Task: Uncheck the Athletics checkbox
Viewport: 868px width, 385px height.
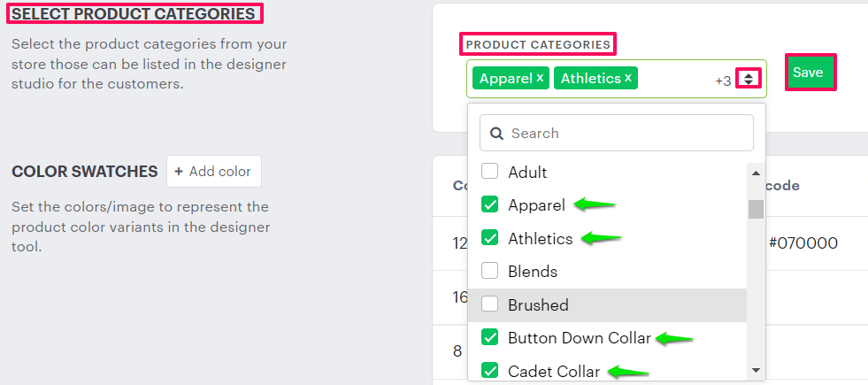Action: coord(489,238)
